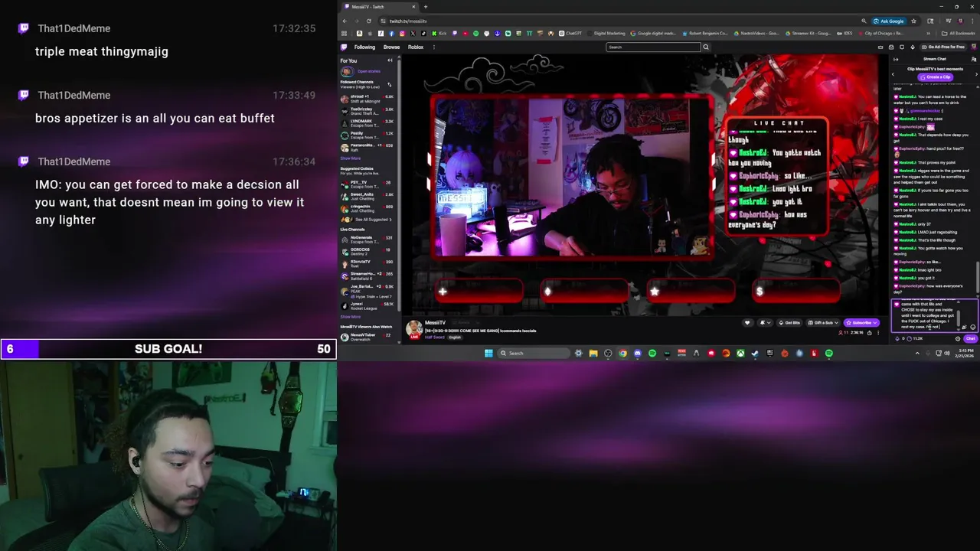Click Go Ad-Free for Free
980x551 pixels.
pyautogui.click(x=942, y=47)
